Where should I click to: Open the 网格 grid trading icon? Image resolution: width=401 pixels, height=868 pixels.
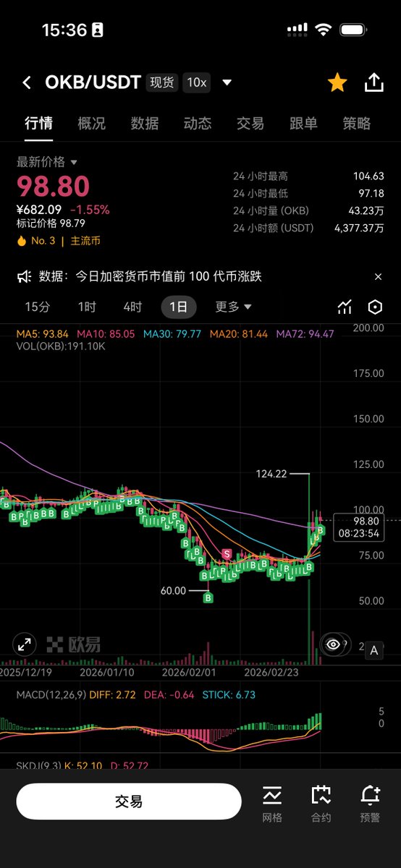point(272,803)
